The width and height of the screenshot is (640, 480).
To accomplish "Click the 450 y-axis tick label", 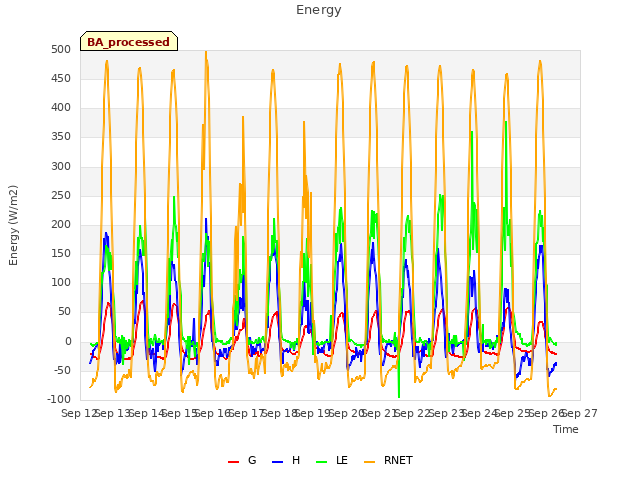I will click(x=61, y=79).
